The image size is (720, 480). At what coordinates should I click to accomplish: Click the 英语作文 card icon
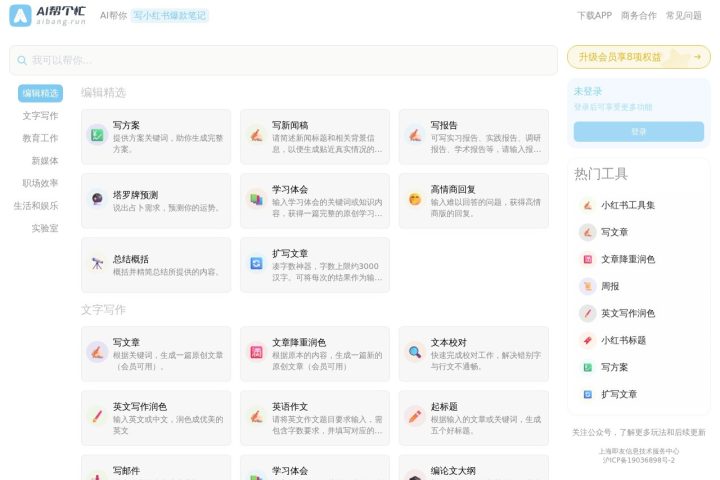click(256, 417)
